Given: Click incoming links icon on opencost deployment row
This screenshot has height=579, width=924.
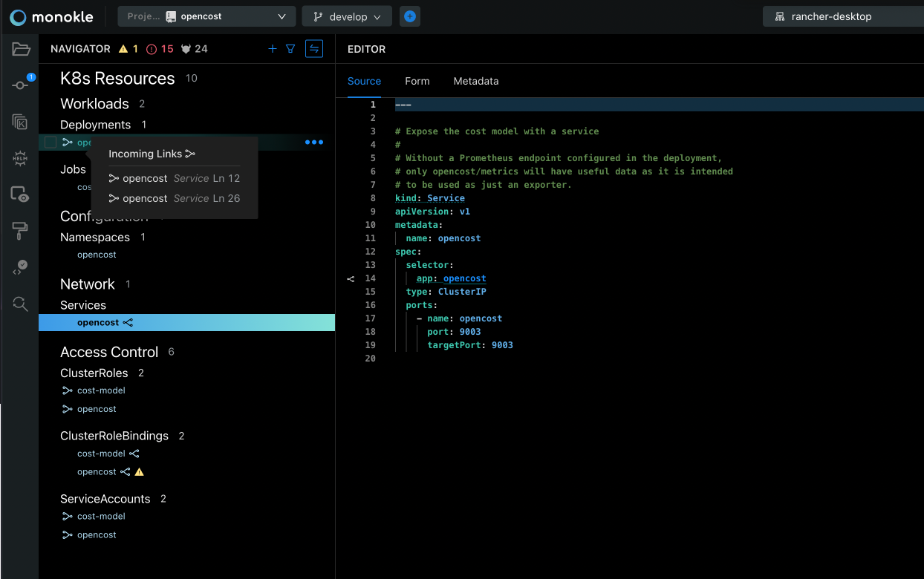Looking at the screenshot, I should 68,142.
